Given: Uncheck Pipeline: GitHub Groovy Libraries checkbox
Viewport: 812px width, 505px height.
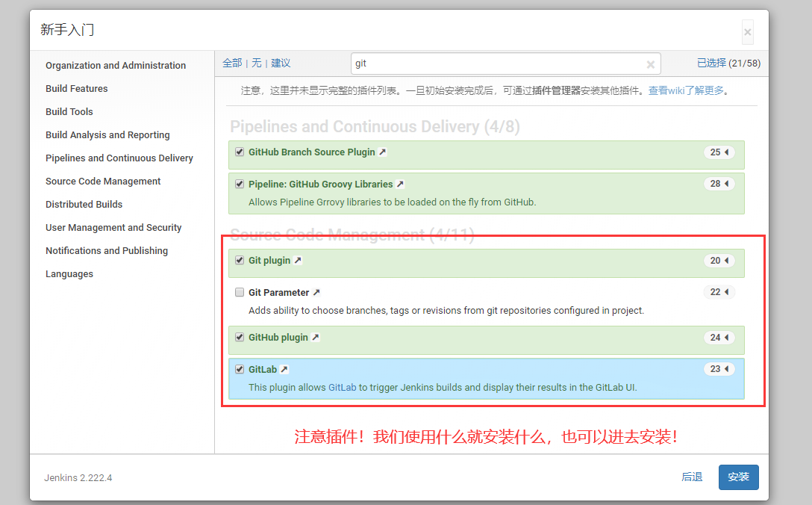Looking at the screenshot, I should point(240,184).
